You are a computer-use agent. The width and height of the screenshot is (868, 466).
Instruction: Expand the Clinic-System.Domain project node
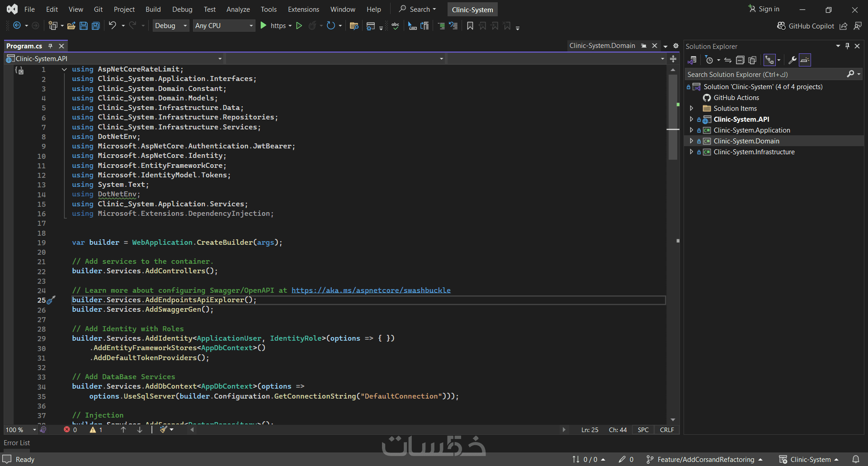[692, 141]
